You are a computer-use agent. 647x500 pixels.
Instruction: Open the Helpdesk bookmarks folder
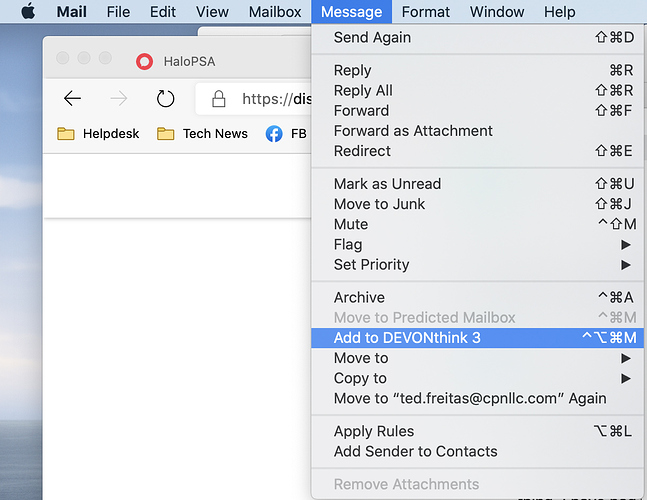(x=98, y=134)
